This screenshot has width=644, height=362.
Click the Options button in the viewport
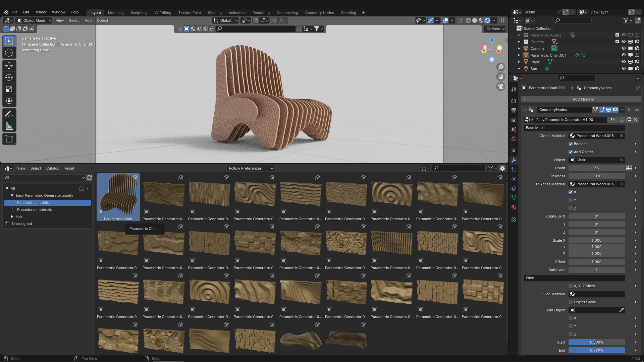click(495, 29)
